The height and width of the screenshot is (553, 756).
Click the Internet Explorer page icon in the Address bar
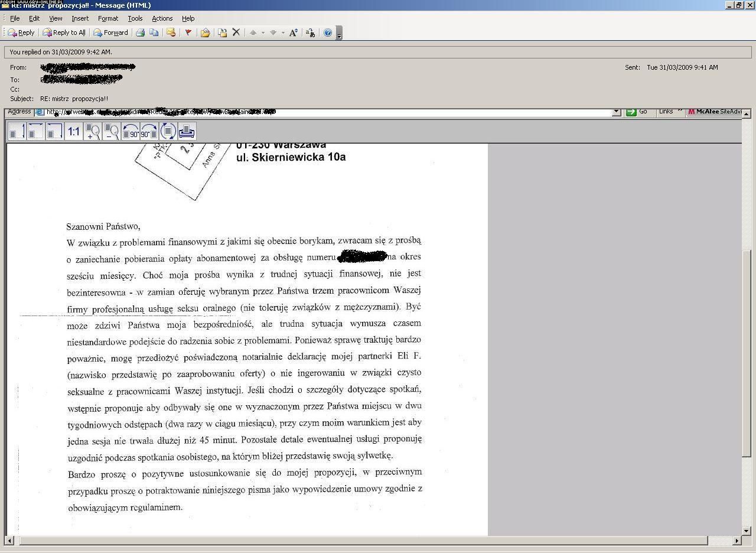40,112
